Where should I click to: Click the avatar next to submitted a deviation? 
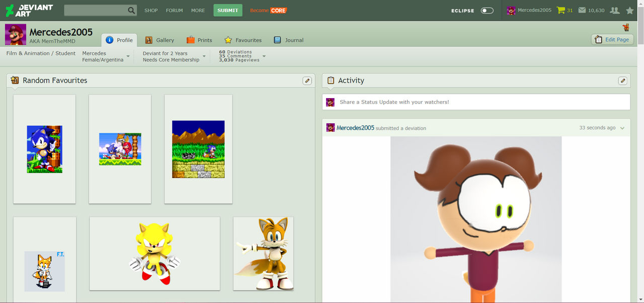pyautogui.click(x=331, y=128)
